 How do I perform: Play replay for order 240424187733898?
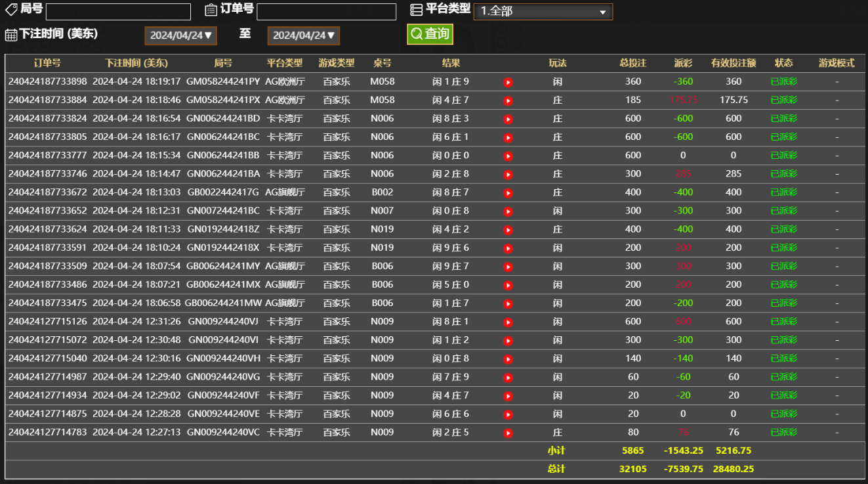pos(508,82)
